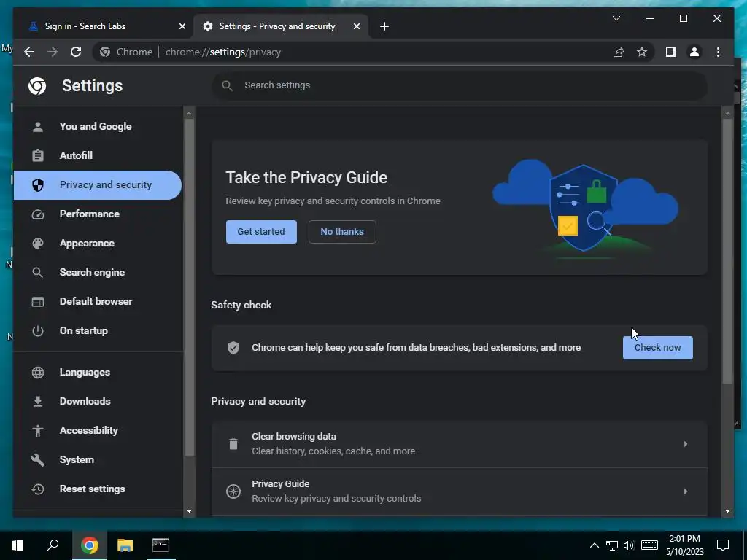Click the Search engine magnifier icon
The width and height of the screenshot is (747, 560).
pyautogui.click(x=38, y=273)
